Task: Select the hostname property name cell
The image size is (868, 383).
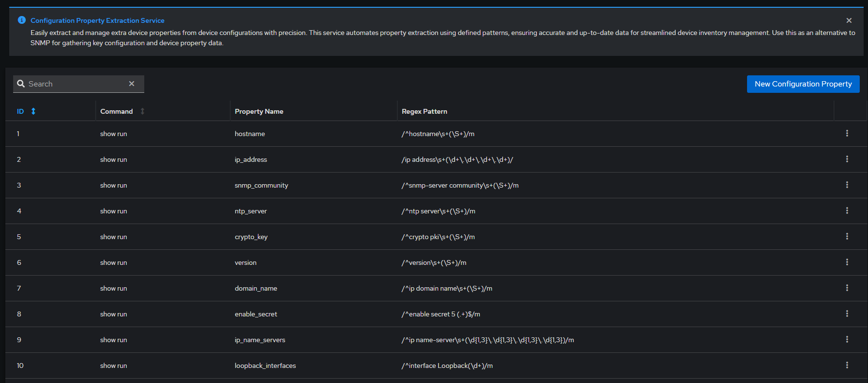Action: pos(250,134)
